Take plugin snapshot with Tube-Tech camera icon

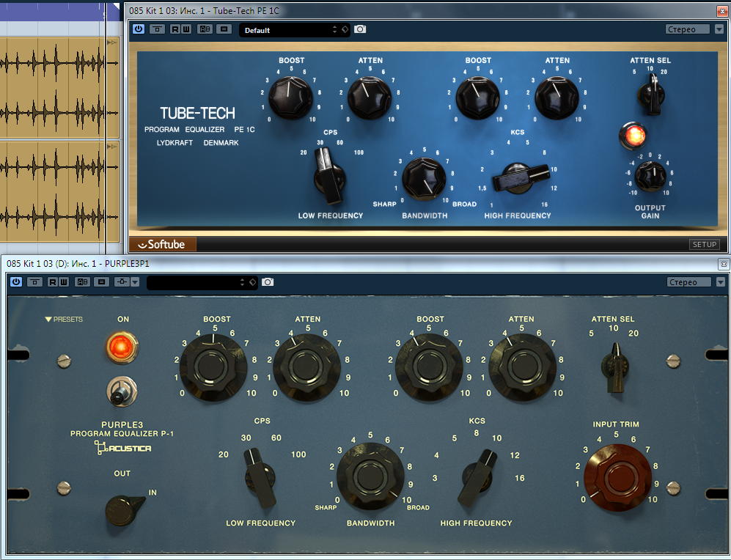coord(360,29)
